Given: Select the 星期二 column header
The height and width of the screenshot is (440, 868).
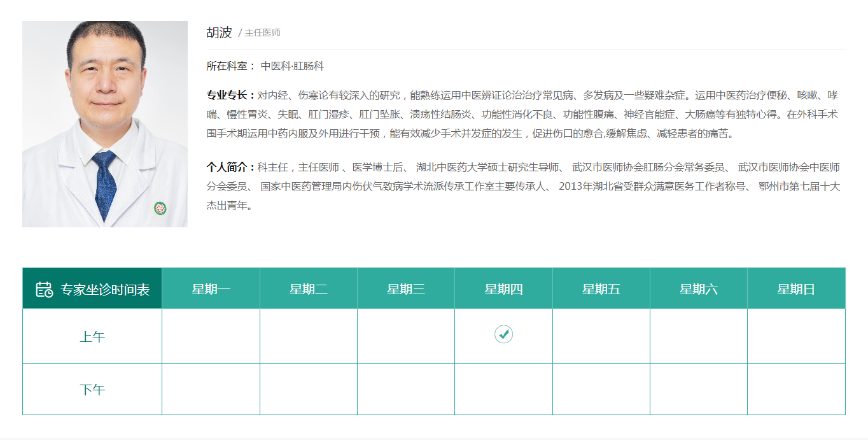Looking at the screenshot, I should (308, 289).
